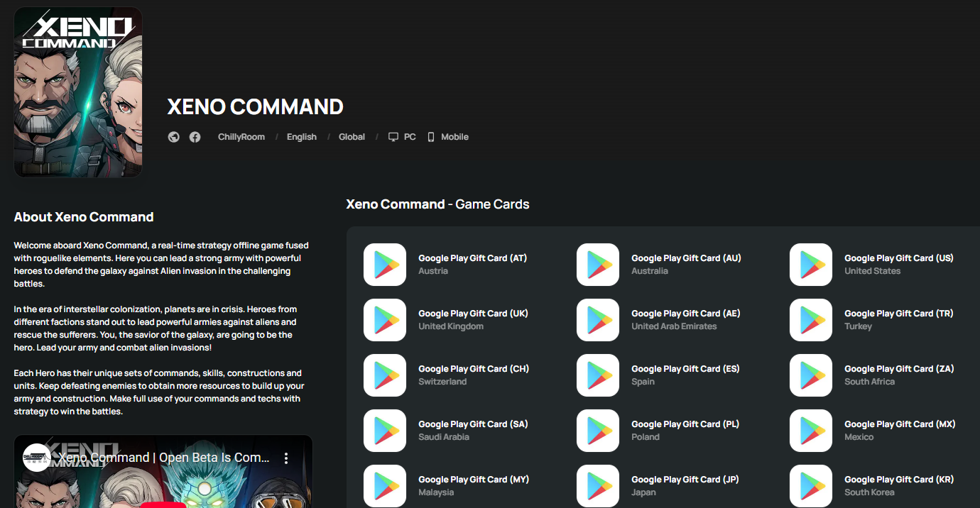The height and width of the screenshot is (508, 980).
Task: Select Google Play Gift Card (JP) link
Action: click(685, 480)
